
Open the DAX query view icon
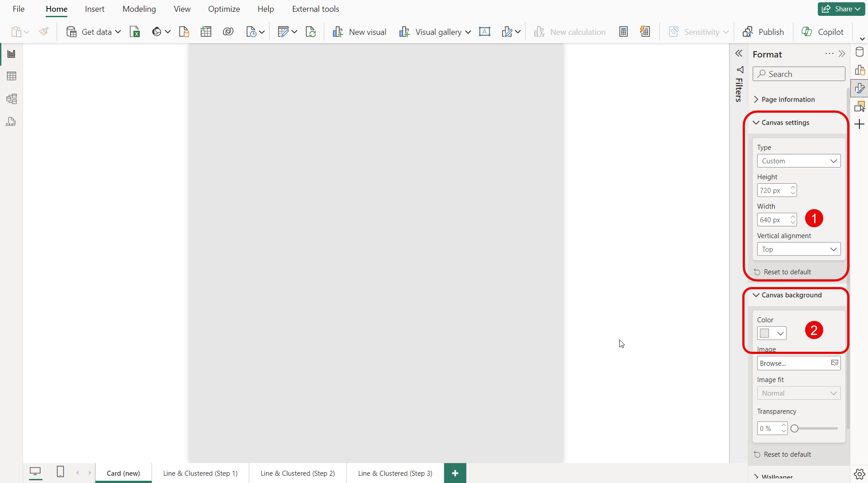(x=11, y=122)
